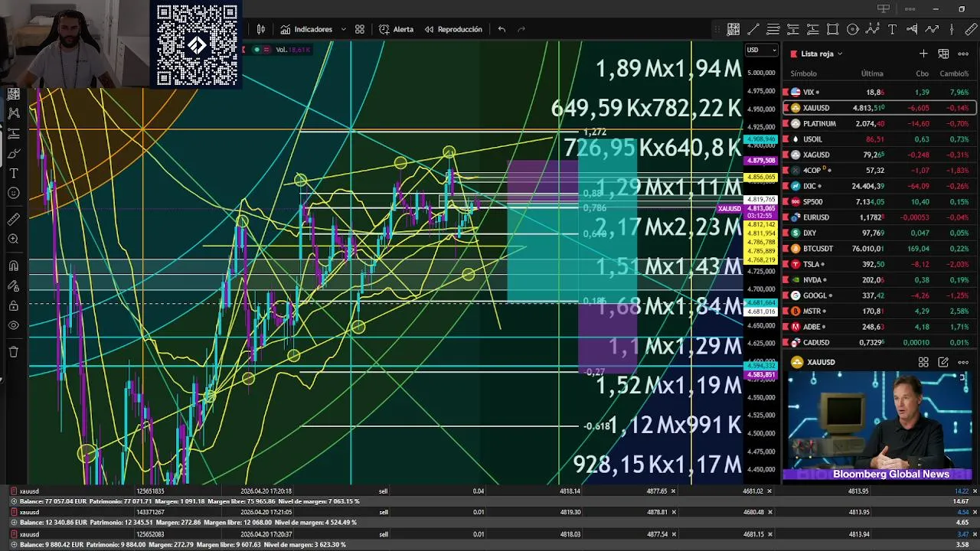Choose the XABCD pattern tool in left sidebar
This screenshot has width=980, height=551.
pyautogui.click(x=14, y=113)
